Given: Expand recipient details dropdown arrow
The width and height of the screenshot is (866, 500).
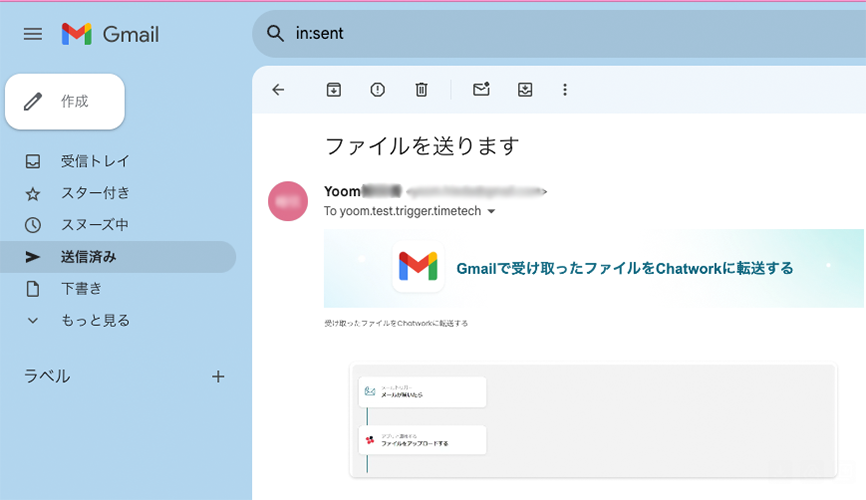Looking at the screenshot, I should (x=492, y=212).
